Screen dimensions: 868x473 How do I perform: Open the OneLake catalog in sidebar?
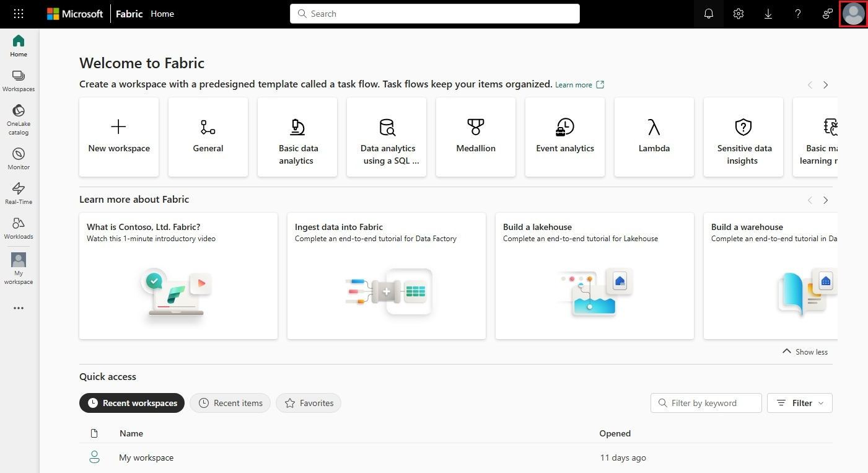19,119
